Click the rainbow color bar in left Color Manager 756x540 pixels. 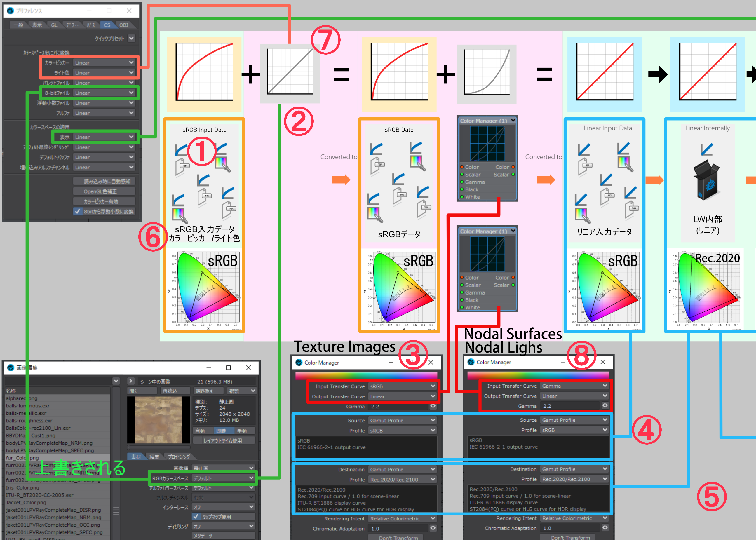pyautogui.click(x=366, y=375)
